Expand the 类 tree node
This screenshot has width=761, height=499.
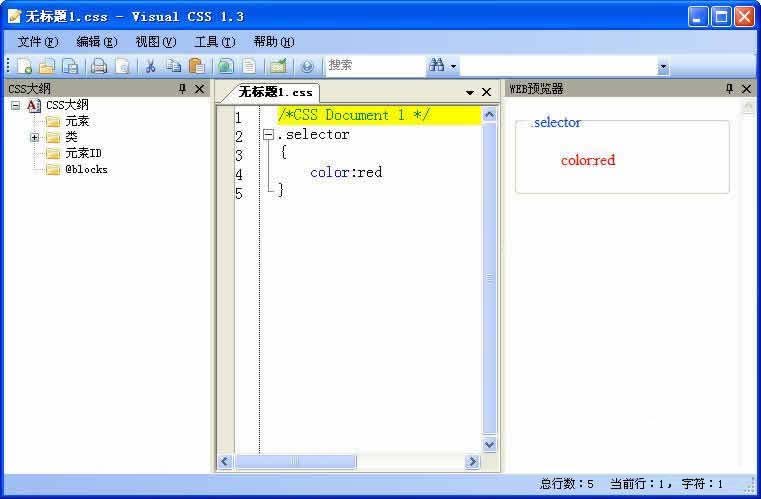(35, 137)
